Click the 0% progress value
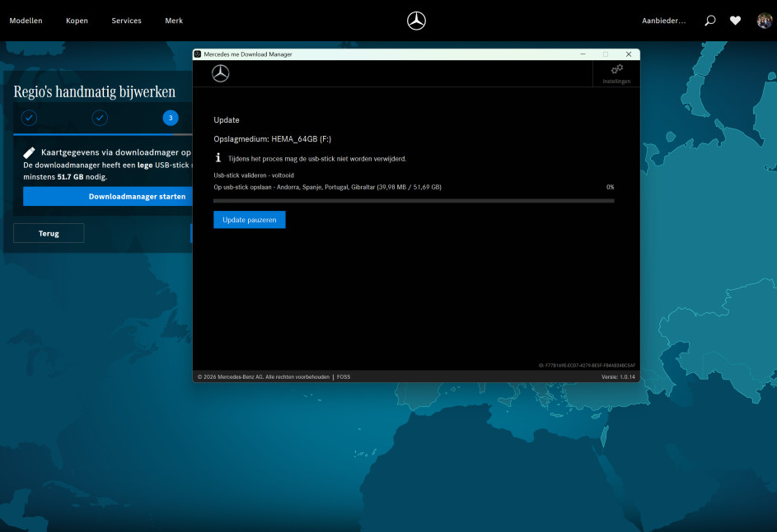Image resolution: width=777 pixels, height=532 pixels. point(610,187)
